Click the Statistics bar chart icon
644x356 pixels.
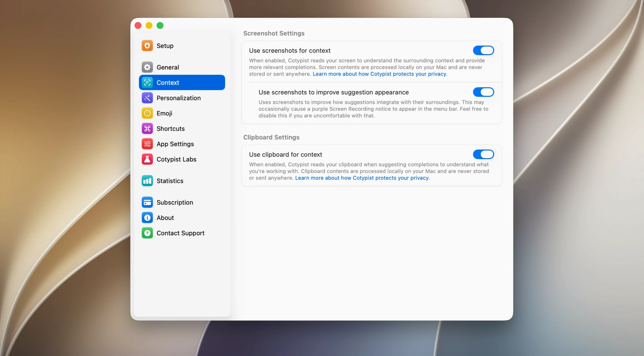[x=147, y=181]
